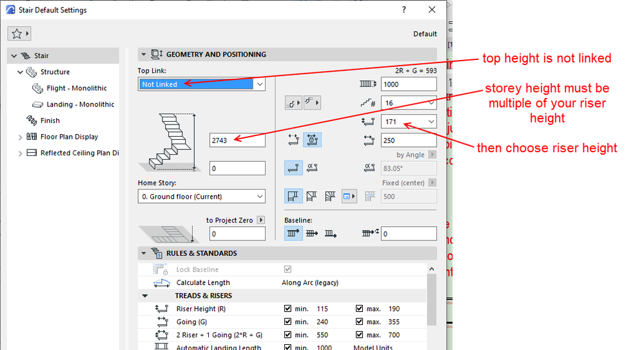Click the baseline offset field
Image resolution: width=644 pixels, height=350 pixels.
409,234
